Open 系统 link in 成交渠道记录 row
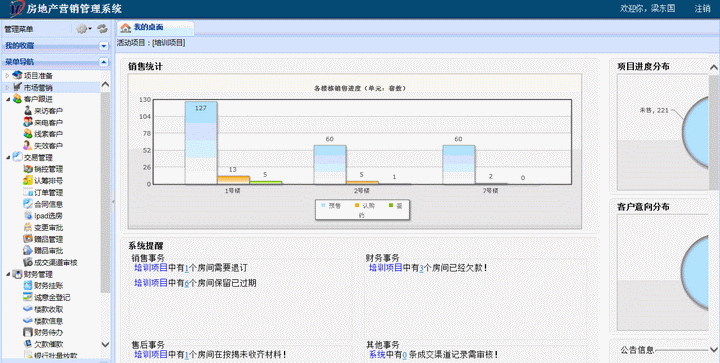The width and height of the screenshot is (720, 363). pyautogui.click(x=377, y=354)
